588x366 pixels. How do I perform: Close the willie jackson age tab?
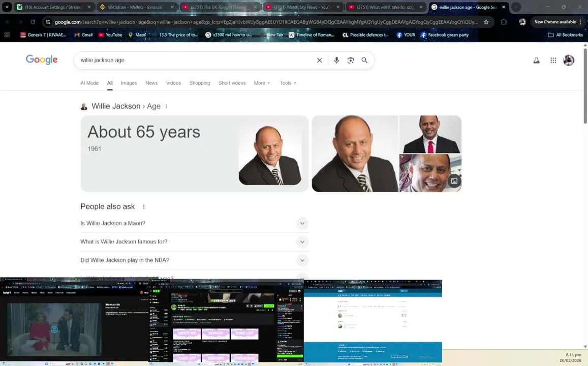click(x=503, y=7)
